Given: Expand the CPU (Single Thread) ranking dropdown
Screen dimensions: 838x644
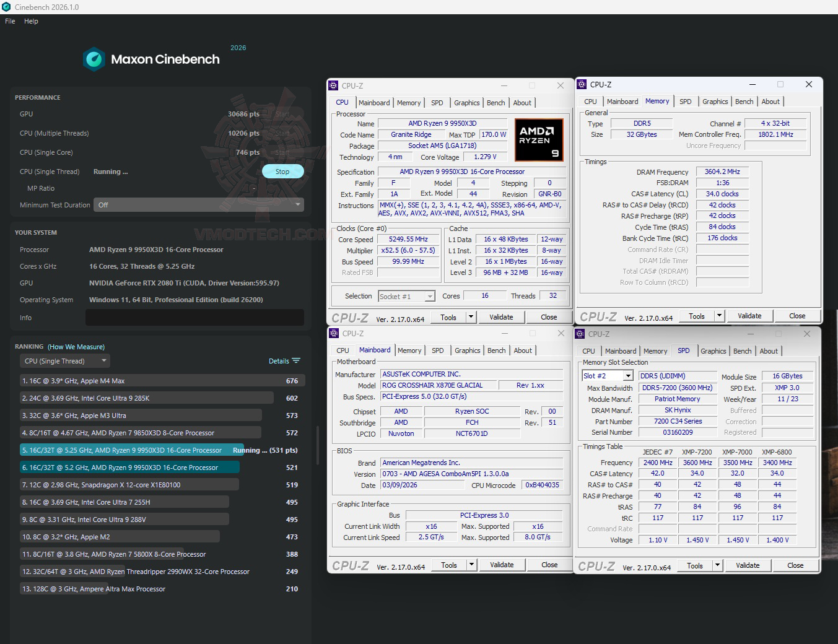Looking at the screenshot, I should click(x=64, y=361).
